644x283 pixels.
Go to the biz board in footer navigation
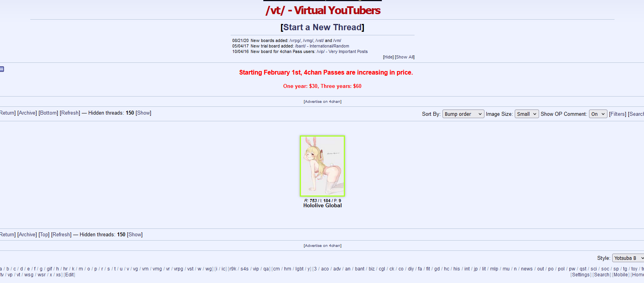click(x=372, y=269)
